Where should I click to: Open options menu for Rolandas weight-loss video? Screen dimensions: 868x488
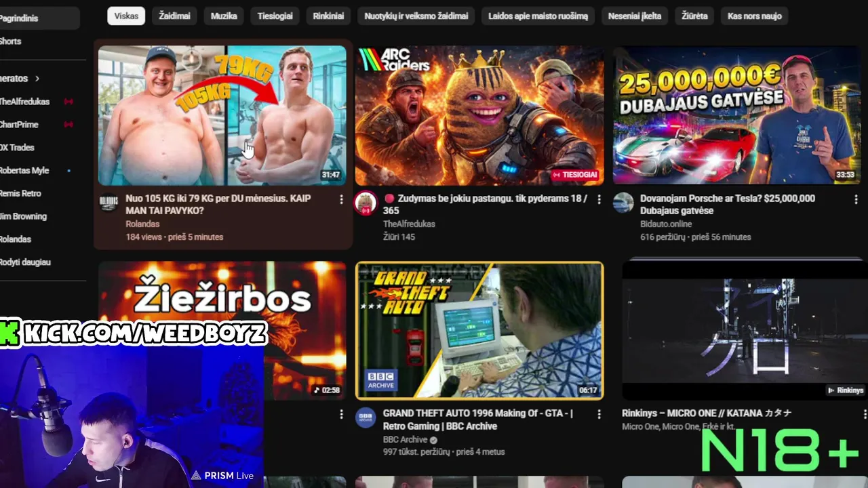click(x=341, y=199)
